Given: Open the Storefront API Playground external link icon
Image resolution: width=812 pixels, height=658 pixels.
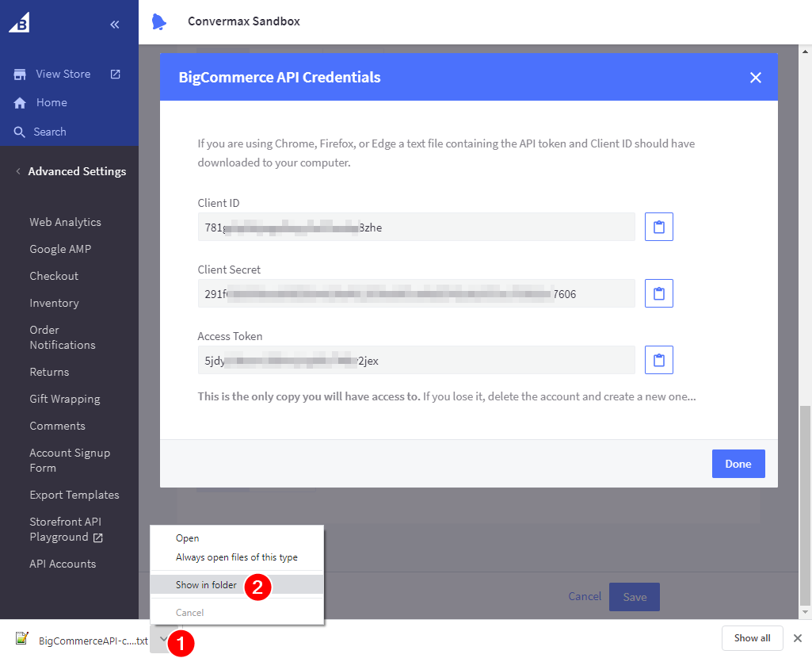Looking at the screenshot, I should click(97, 537).
